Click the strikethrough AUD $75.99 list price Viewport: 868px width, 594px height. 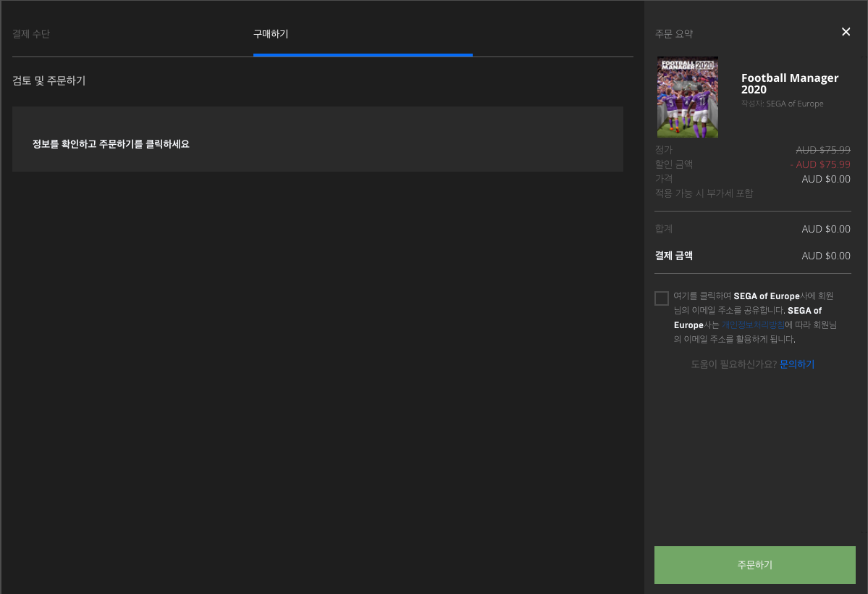pos(822,150)
